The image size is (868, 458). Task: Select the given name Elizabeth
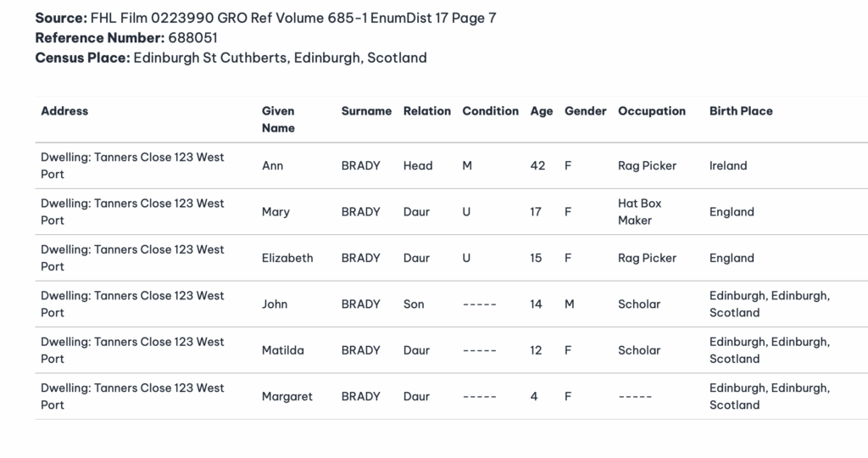(287, 258)
